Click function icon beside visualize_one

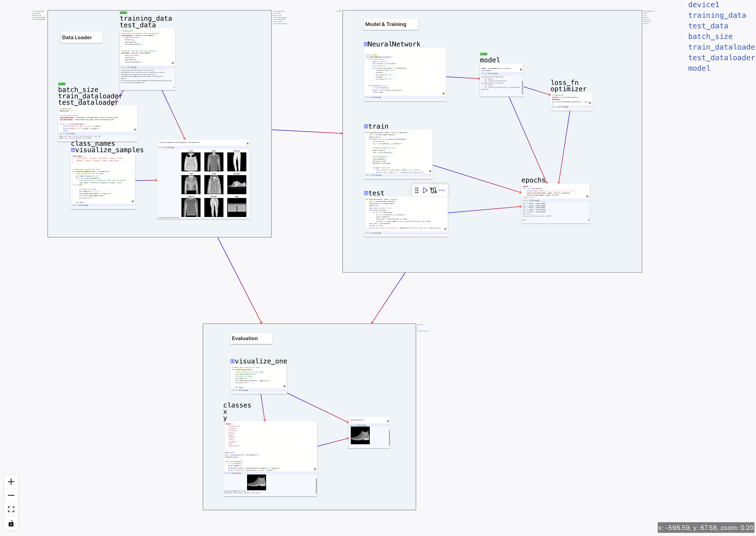[x=232, y=361]
